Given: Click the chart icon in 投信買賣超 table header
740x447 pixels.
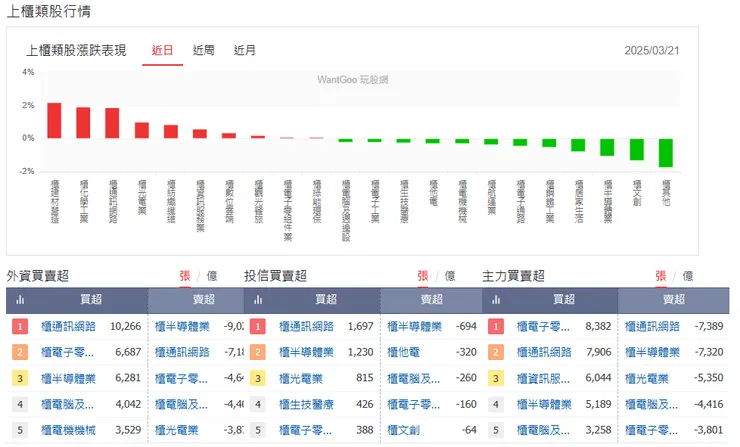Looking at the screenshot, I should click(258, 300).
